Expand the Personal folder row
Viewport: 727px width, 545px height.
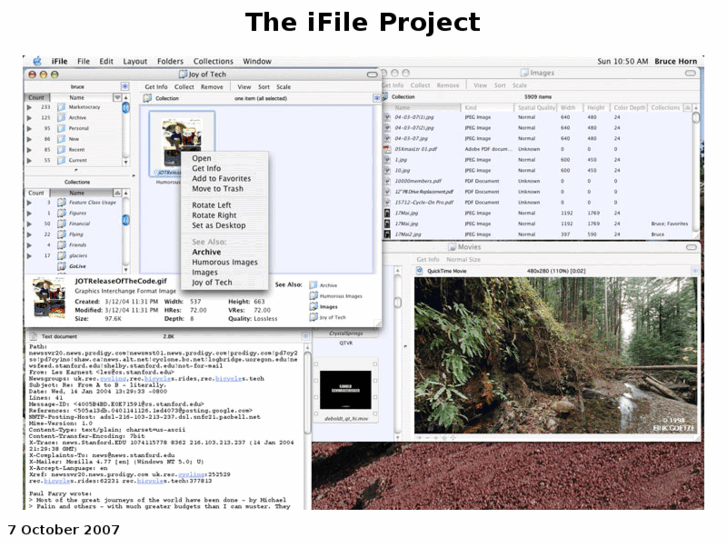[x=30, y=128]
